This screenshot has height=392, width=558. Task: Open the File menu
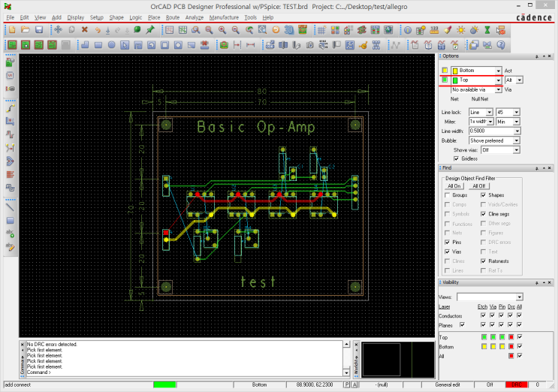click(x=10, y=17)
